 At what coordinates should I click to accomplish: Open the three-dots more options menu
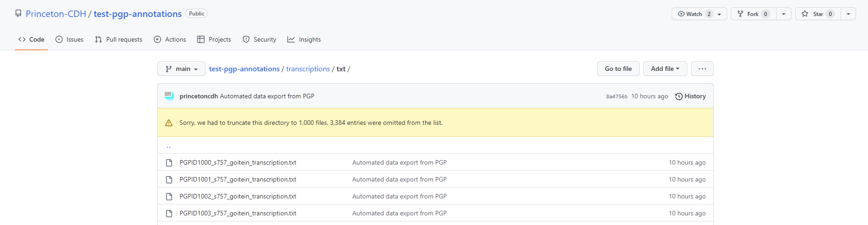point(702,69)
